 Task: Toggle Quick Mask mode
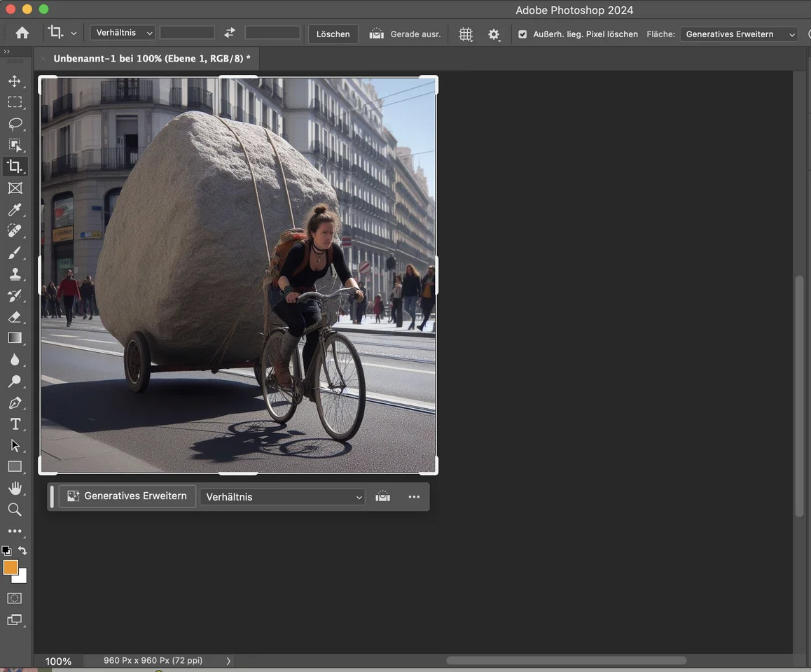point(15,598)
